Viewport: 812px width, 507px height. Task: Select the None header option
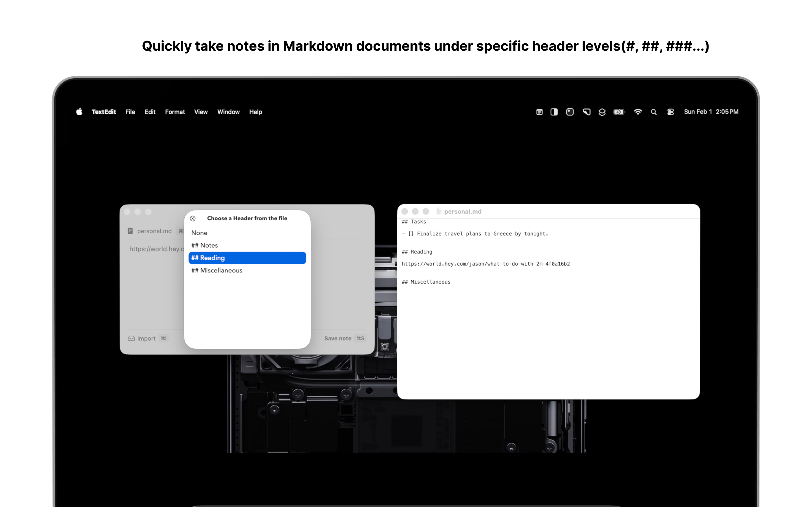[199, 233]
